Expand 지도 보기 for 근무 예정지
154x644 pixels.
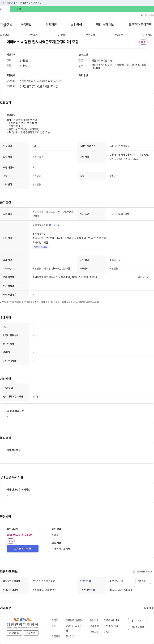tap(143, 277)
